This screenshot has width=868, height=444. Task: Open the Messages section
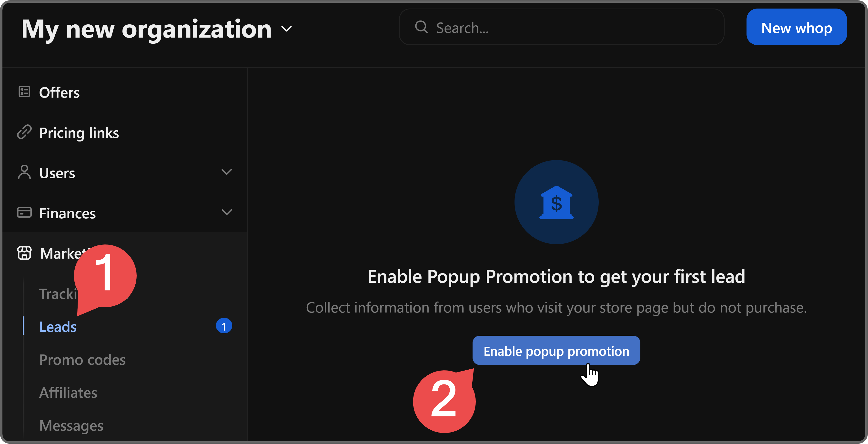tap(71, 425)
